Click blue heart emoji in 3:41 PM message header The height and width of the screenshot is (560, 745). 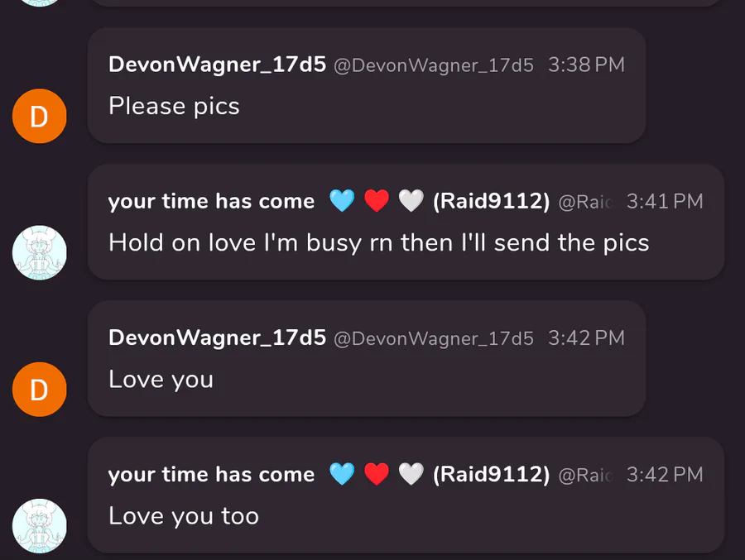pos(342,200)
